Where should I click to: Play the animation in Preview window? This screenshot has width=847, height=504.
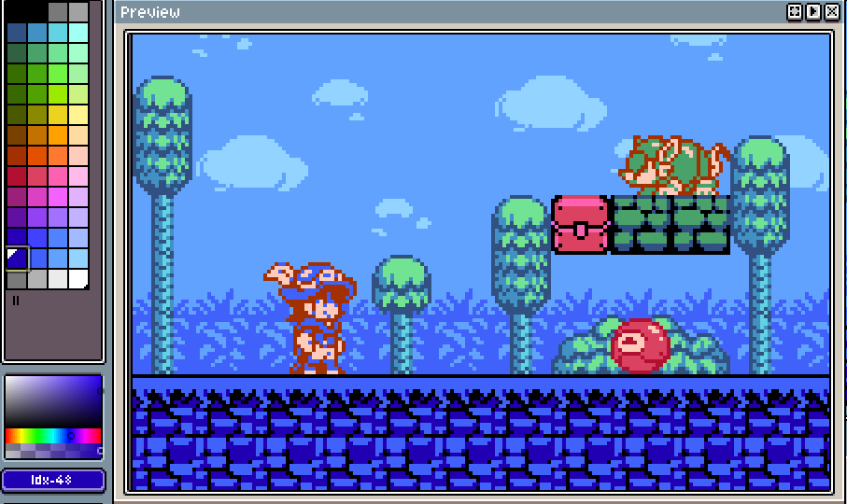pos(813,12)
